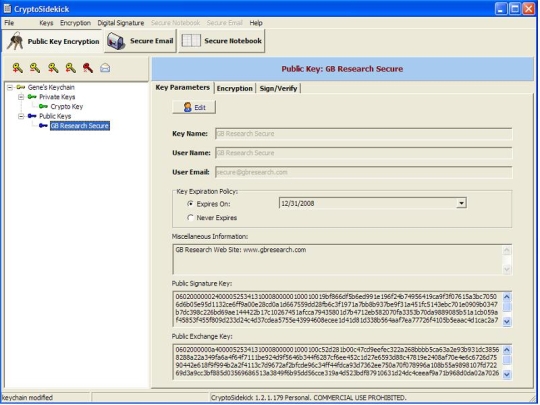Click Public Signature Key scrollbar up arrow

pos(507,297)
